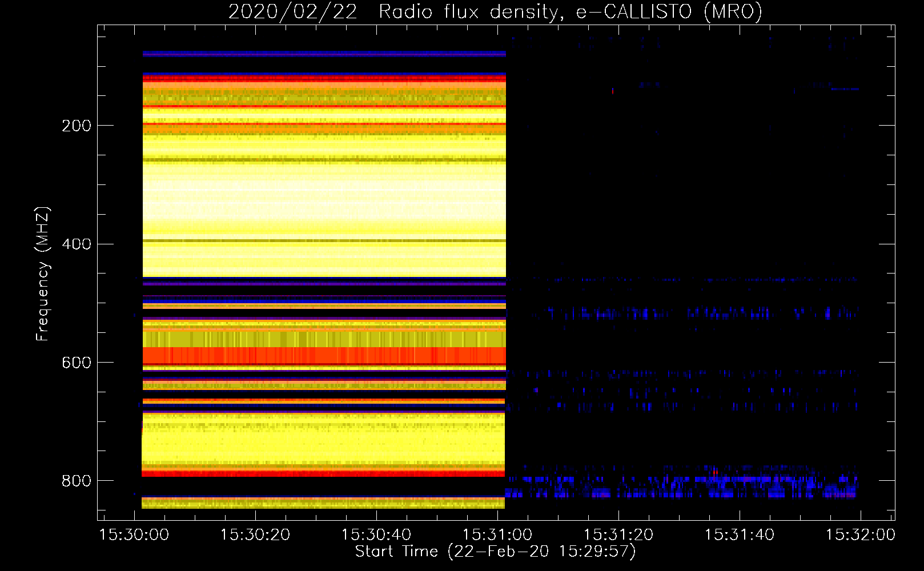Click the 15:32:00 time tick label
The image size is (924, 571).
(861, 535)
